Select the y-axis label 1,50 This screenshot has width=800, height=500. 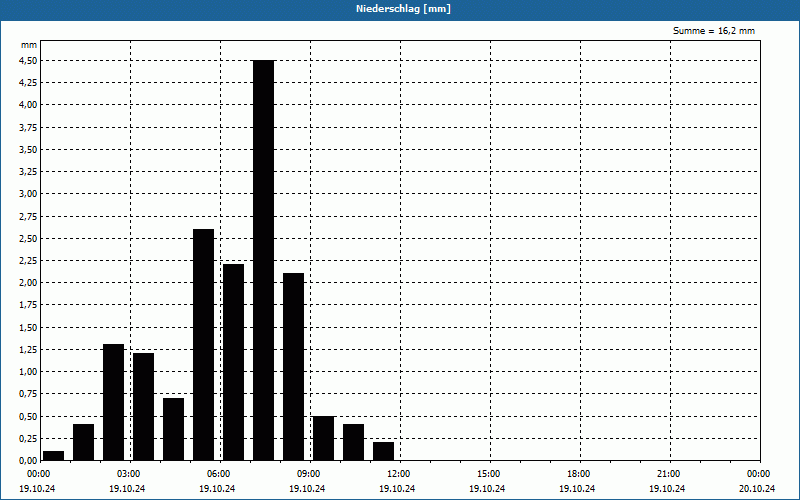click(28, 328)
